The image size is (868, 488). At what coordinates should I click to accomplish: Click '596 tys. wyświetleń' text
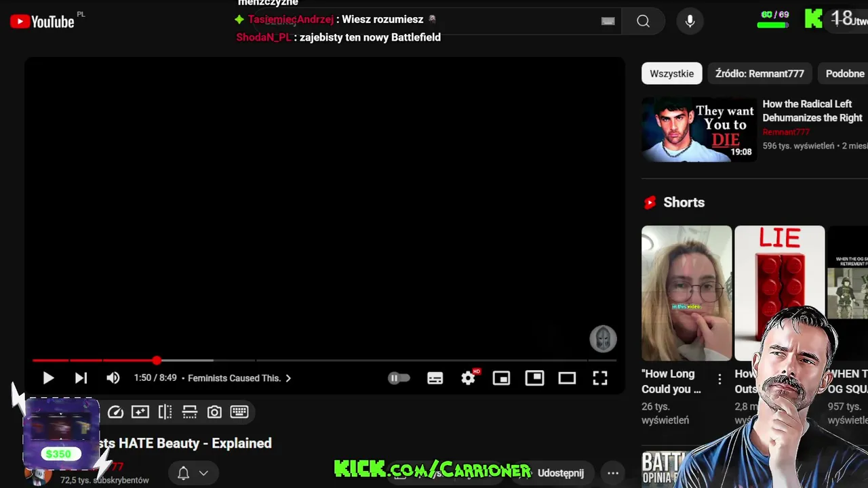pyautogui.click(x=798, y=146)
